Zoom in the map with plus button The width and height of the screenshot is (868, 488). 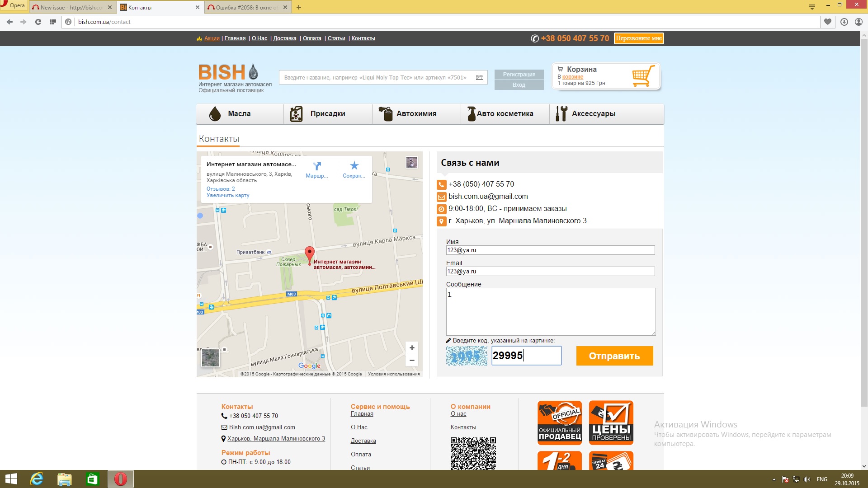(x=412, y=347)
